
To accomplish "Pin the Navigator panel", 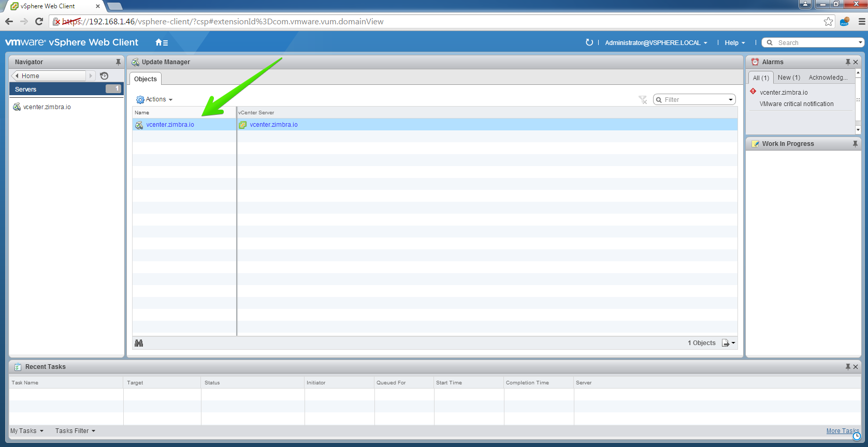I will [x=118, y=62].
